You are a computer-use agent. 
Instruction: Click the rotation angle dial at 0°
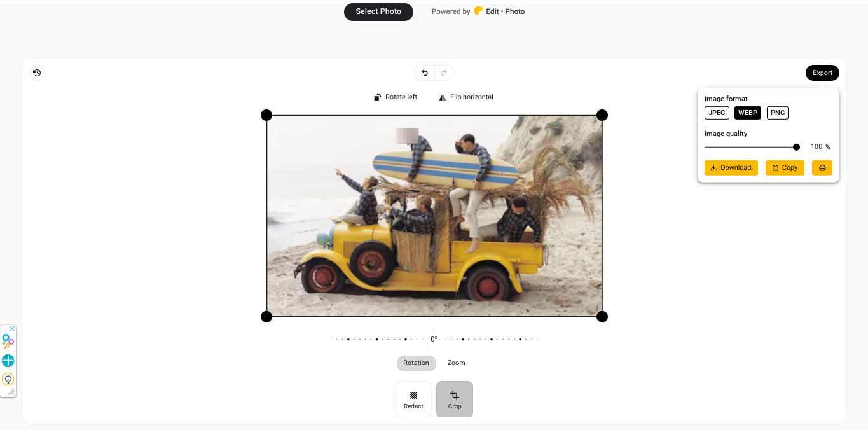point(434,339)
